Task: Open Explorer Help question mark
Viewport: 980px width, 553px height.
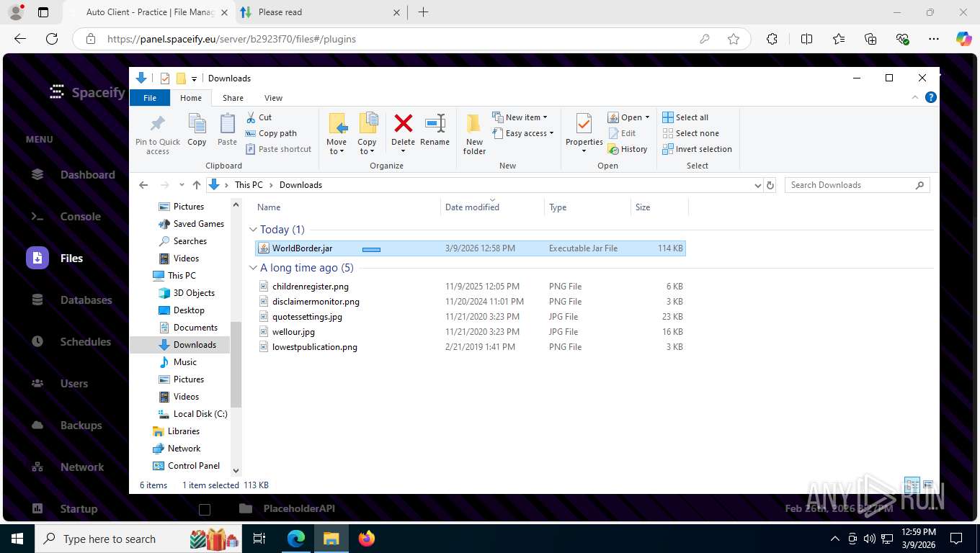Action: [930, 97]
